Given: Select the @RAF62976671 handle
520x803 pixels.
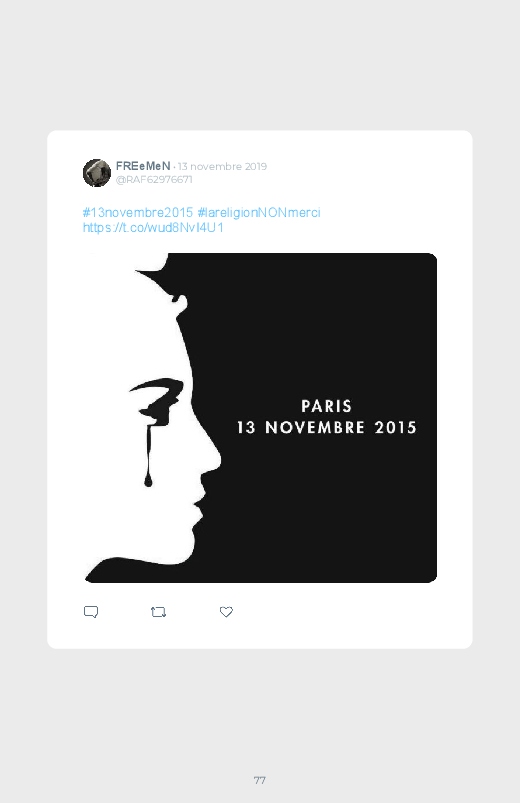Looking at the screenshot, I should click(154, 180).
